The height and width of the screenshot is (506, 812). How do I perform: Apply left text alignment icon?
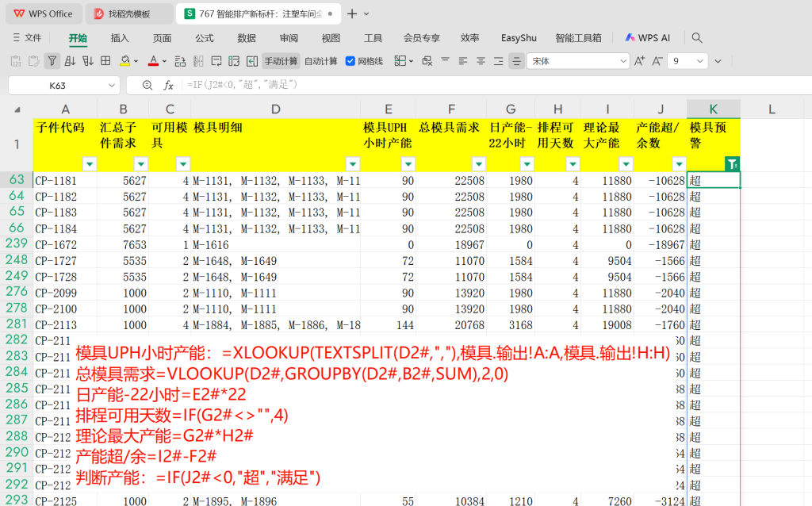(463, 61)
